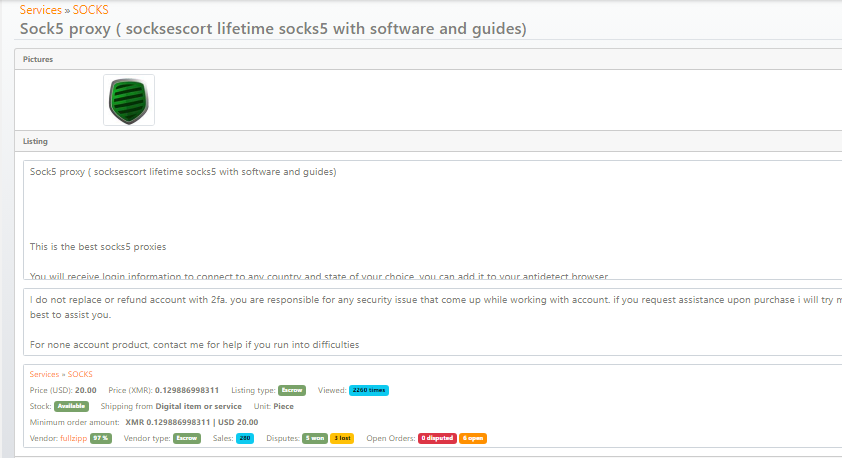Click inside the refund policy text box

pos(430,320)
